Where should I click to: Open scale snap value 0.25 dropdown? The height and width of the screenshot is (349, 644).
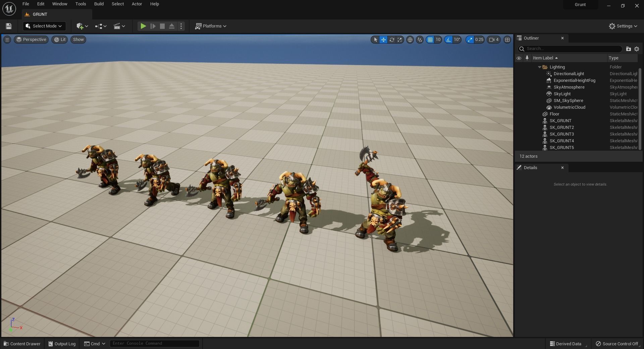tap(479, 40)
